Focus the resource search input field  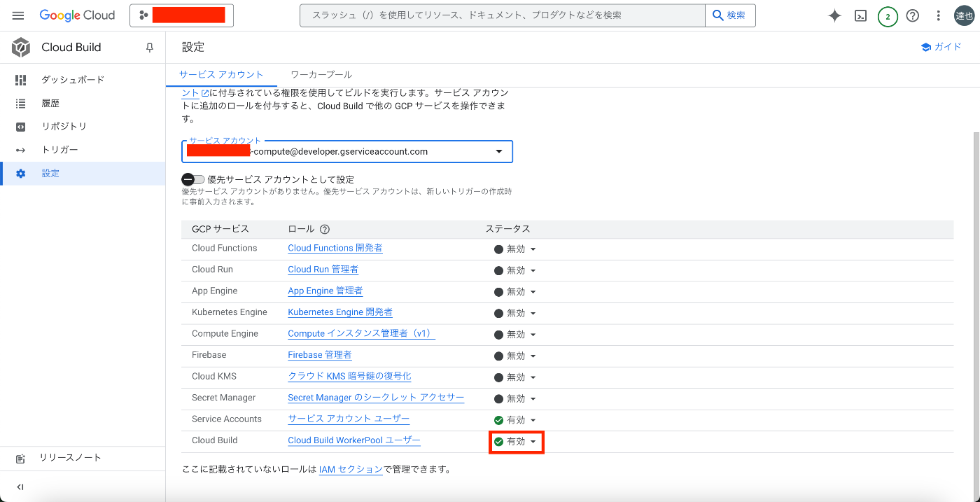[x=503, y=15]
